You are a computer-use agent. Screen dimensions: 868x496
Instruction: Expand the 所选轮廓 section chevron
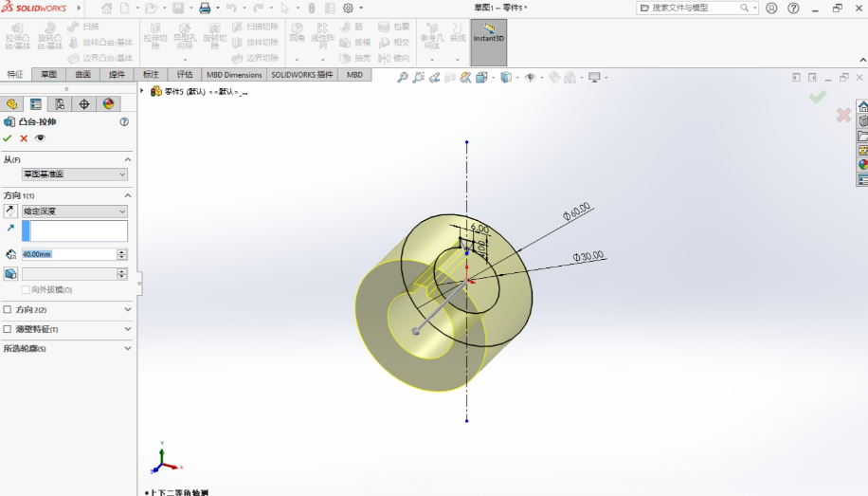(128, 349)
